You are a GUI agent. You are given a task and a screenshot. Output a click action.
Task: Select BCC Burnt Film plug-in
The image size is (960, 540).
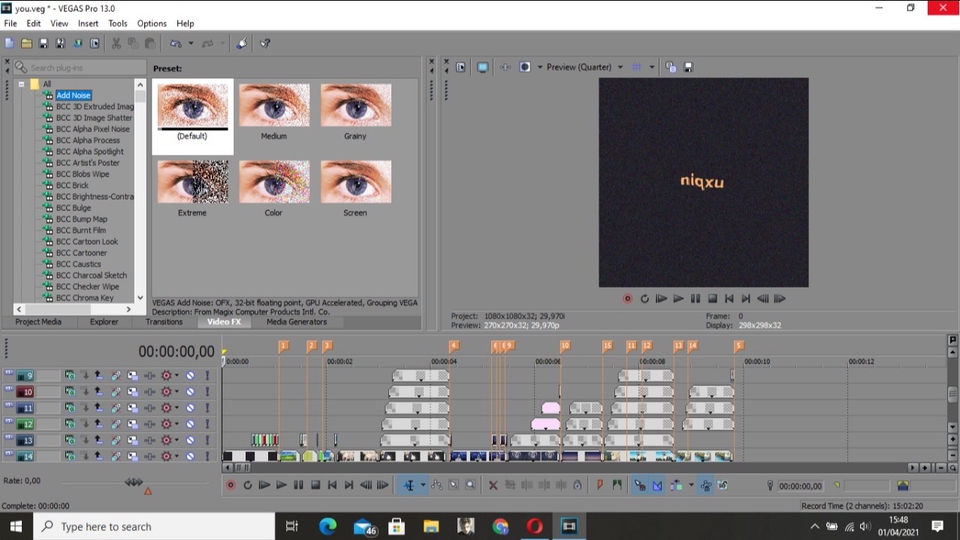(x=81, y=230)
